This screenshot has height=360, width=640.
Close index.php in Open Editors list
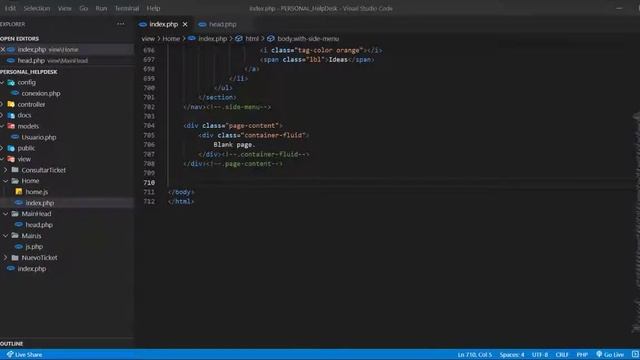(3, 49)
